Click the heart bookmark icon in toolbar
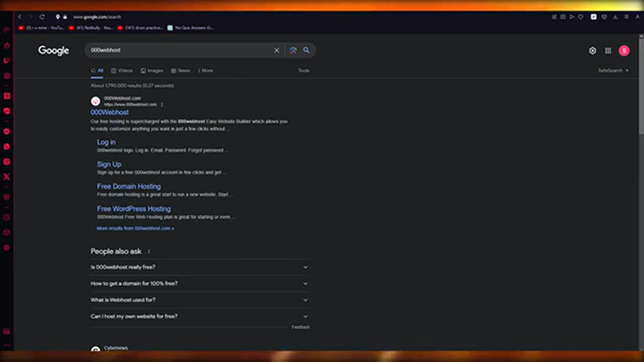The image size is (644, 362). [581, 17]
